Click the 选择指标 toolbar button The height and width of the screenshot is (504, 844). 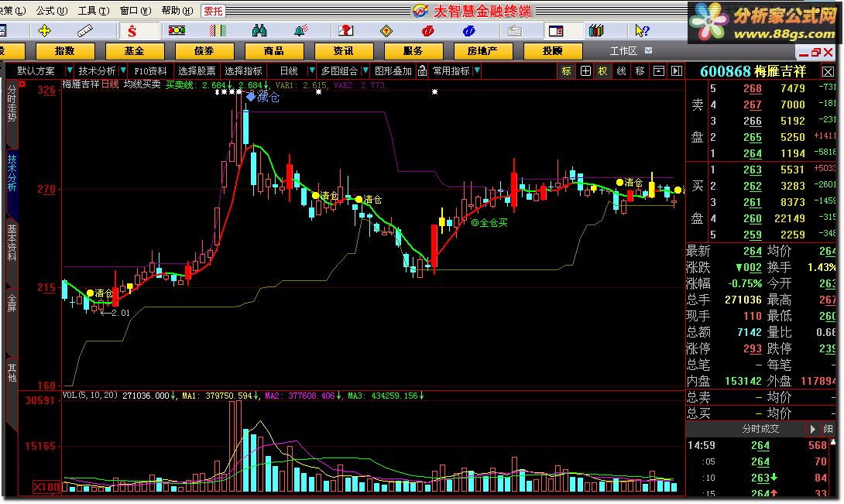tap(243, 70)
